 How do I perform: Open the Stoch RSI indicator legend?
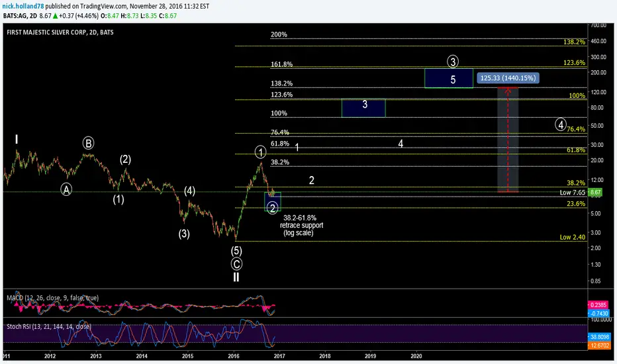pos(49,326)
